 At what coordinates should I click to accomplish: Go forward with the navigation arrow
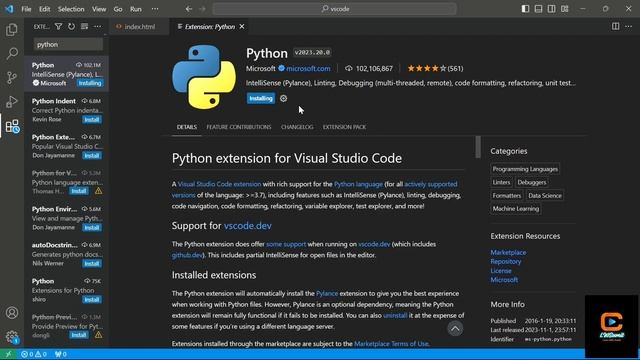pos(202,9)
